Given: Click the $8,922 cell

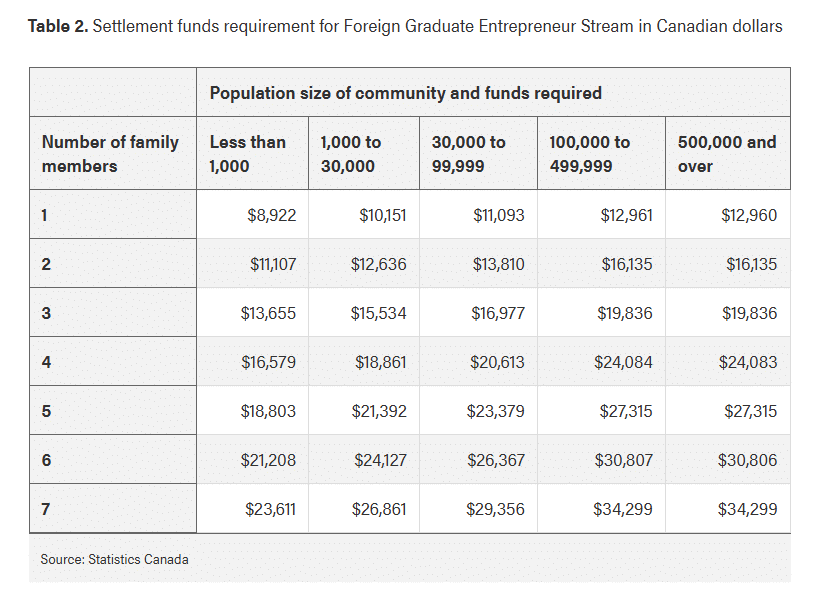Looking at the screenshot, I should 271,215.
